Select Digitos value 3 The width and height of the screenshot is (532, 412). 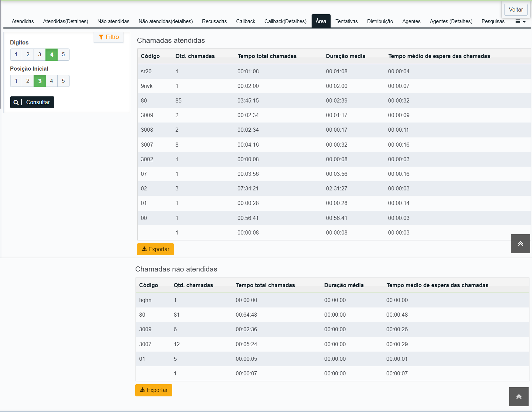[x=40, y=55]
